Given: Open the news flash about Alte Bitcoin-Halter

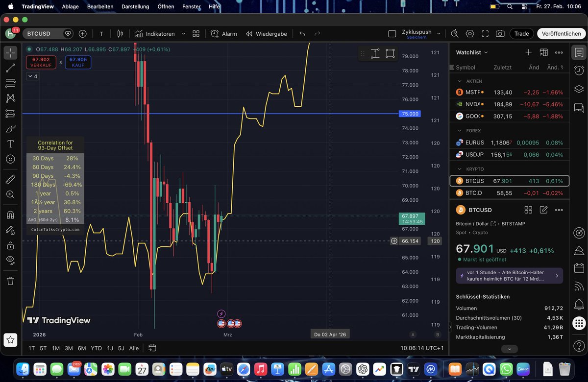Looking at the screenshot, I should click(509, 276).
